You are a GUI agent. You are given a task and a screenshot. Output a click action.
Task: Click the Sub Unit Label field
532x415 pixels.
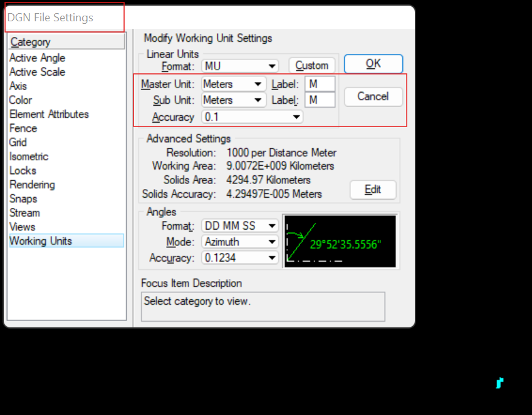320,100
